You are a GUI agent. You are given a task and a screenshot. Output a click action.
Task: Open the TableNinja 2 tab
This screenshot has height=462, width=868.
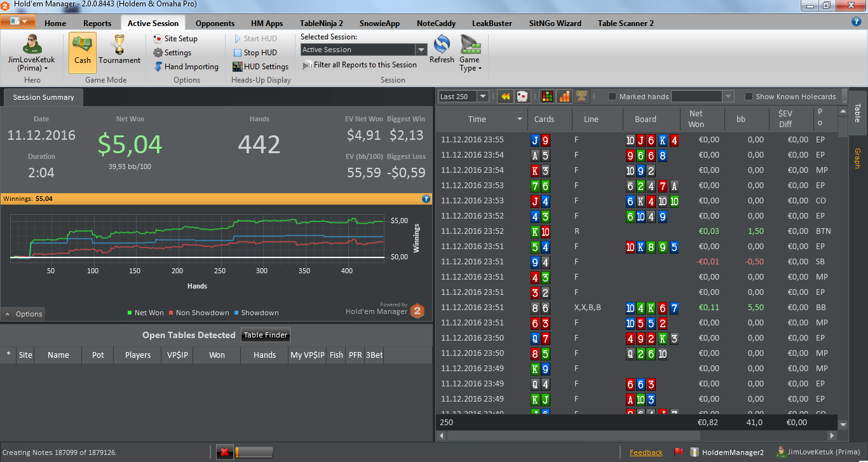click(x=321, y=24)
